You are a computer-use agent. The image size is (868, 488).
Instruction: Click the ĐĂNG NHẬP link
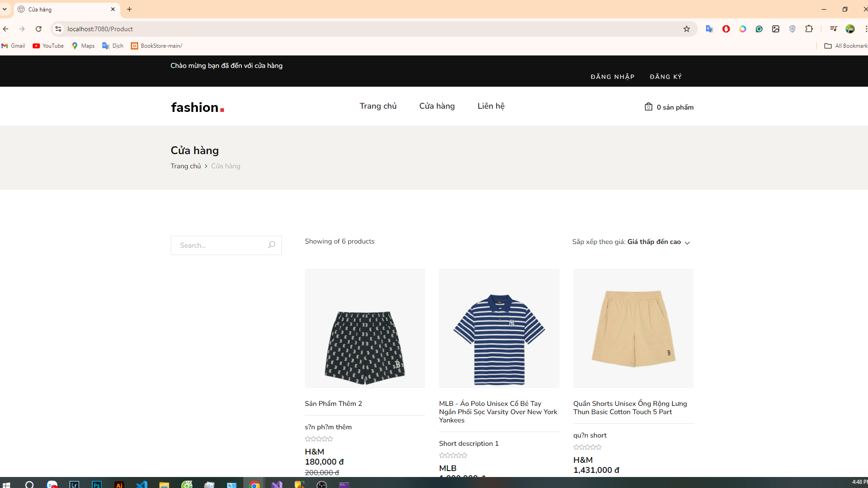(x=612, y=77)
